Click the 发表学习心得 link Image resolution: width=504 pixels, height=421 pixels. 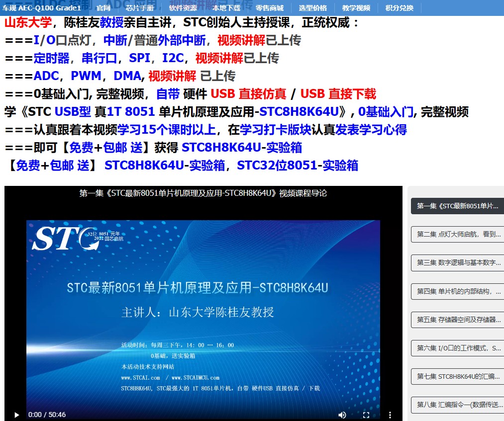pos(371,130)
